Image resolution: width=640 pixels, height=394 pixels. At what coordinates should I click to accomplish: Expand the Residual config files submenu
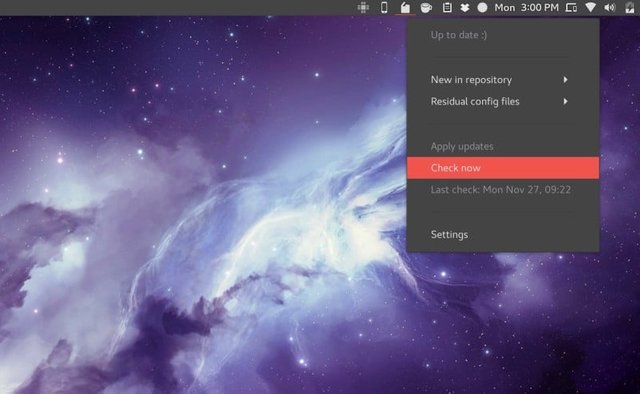[503, 101]
